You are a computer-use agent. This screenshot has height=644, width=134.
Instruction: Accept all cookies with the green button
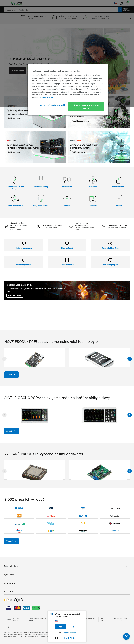[x=86, y=107]
